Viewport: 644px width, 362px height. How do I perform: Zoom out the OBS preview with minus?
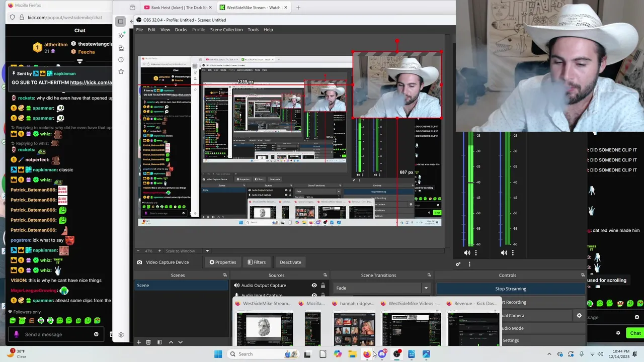(139, 251)
